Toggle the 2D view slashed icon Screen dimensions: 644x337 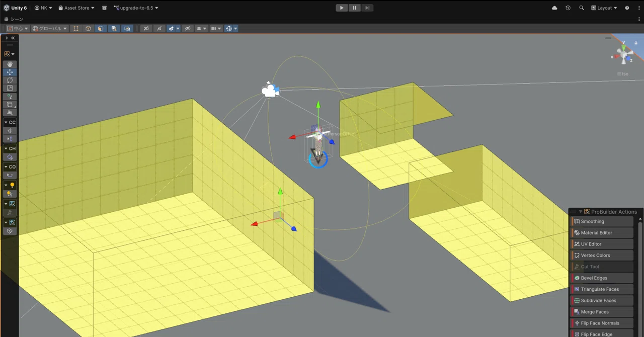pos(146,29)
